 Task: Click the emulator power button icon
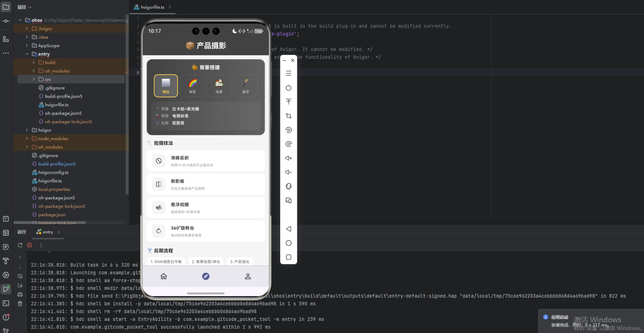288,88
